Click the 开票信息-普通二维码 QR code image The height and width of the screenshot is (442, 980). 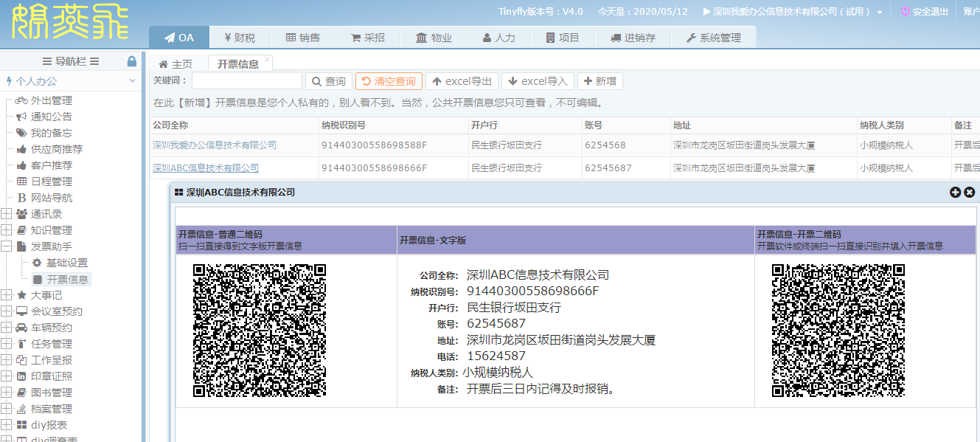(x=260, y=331)
